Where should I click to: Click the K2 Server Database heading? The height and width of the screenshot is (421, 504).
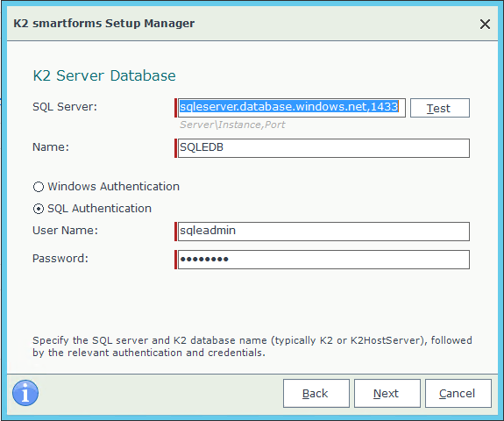104,76
